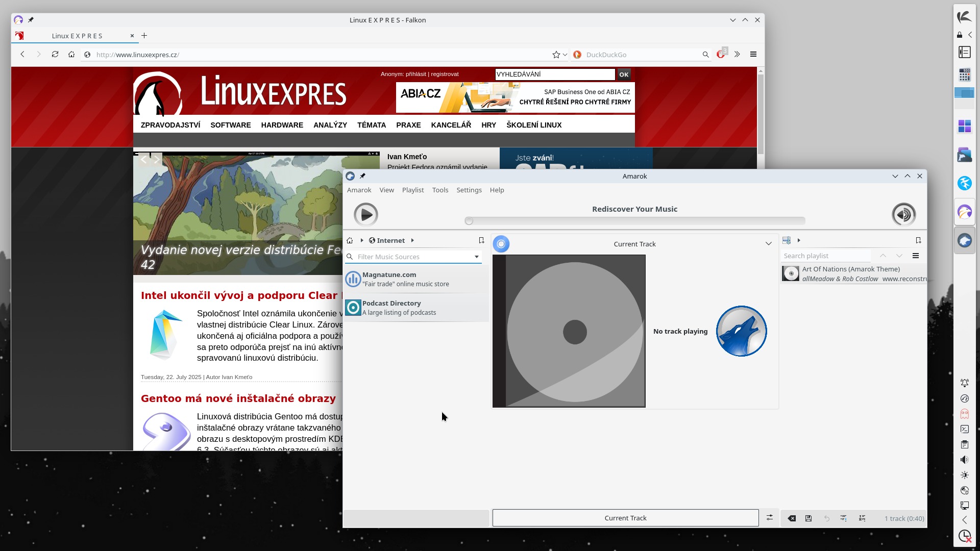Click the applet configuration sliders icon
980x551 pixels.
pos(770,518)
